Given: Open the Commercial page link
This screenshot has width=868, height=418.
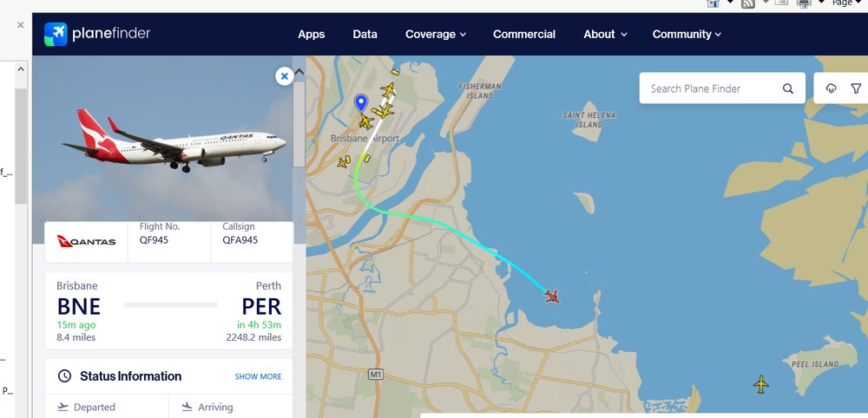Looking at the screenshot, I should (x=524, y=35).
